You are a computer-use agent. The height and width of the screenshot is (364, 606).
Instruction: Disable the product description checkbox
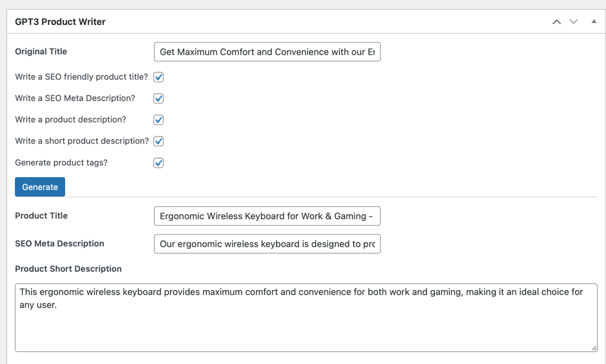pyautogui.click(x=159, y=119)
